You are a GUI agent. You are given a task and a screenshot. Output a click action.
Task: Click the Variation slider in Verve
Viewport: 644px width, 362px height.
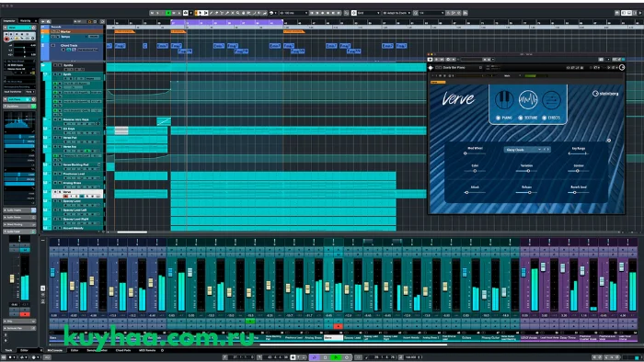(x=526, y=171)
